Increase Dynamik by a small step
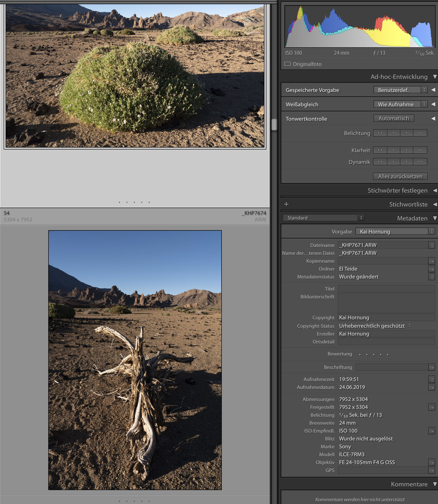 click(407, 162)
